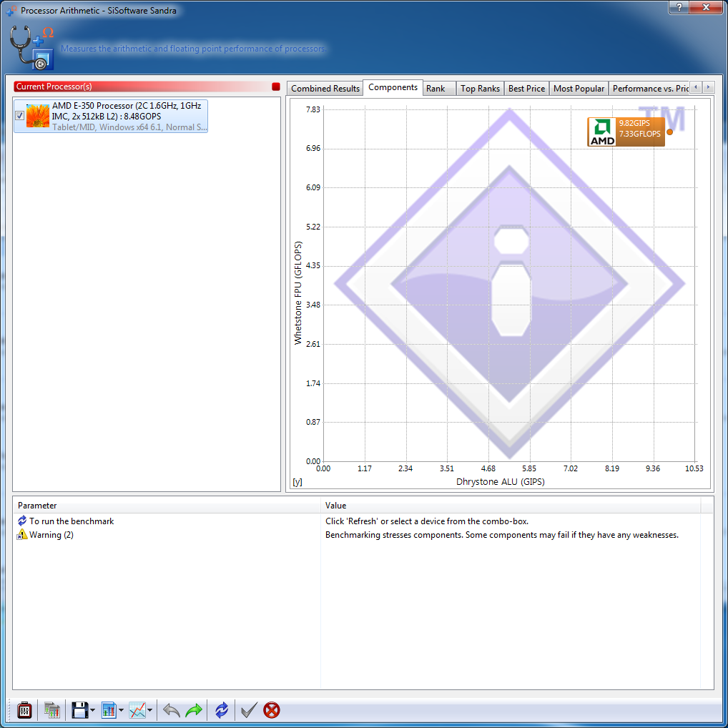Click the floppy disk save icon

pyautogui.click(x=79, y=710)
